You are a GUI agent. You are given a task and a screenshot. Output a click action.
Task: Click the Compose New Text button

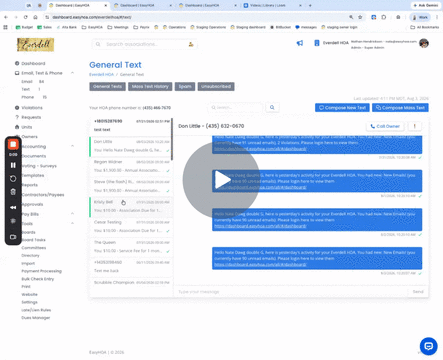342,108
